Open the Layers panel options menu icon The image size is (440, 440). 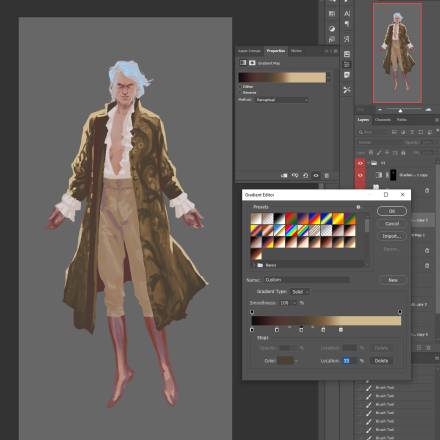pos(437,120)
